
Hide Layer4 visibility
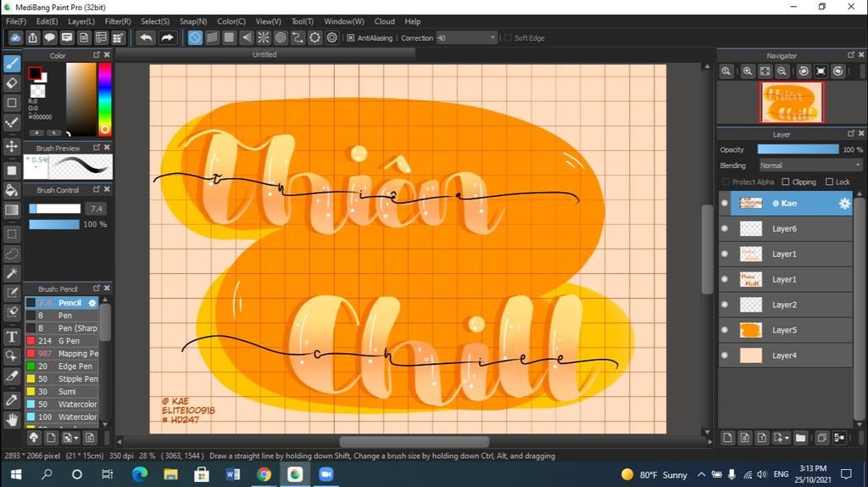tap(725, 355)
